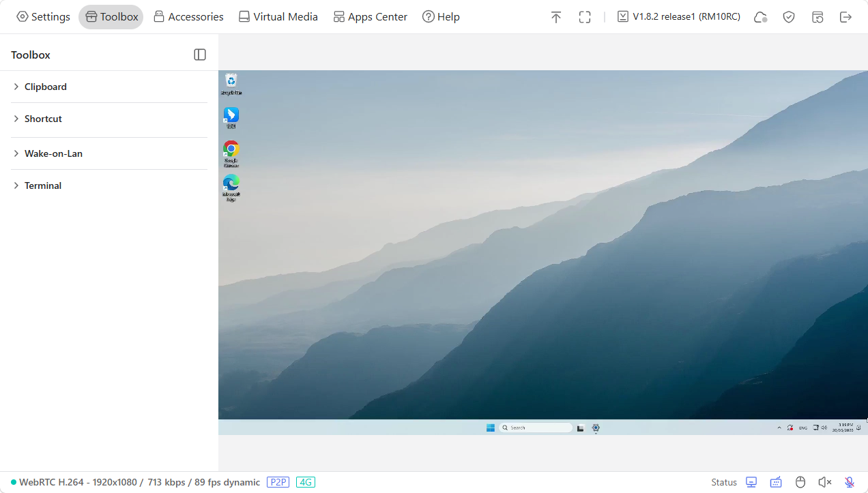Click the mouse status icon in bottom bar
Image resolution: width=868 pixels, height=493 pixels.
[x=800, y=482]
